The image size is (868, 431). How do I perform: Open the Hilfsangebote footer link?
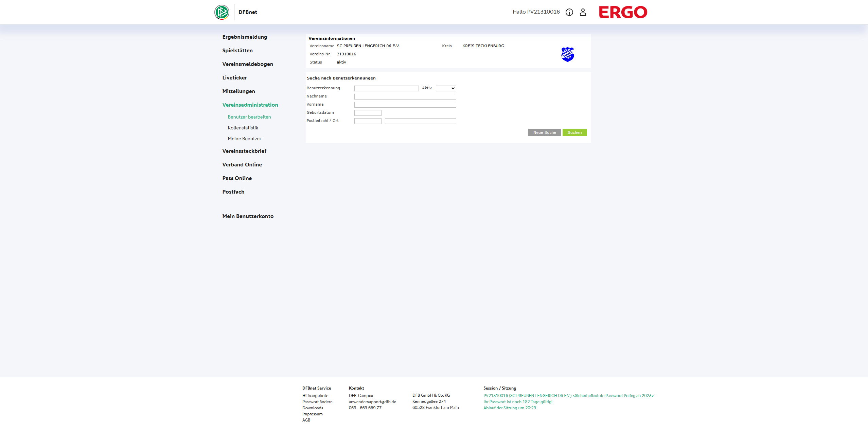[x=315, y=396]
